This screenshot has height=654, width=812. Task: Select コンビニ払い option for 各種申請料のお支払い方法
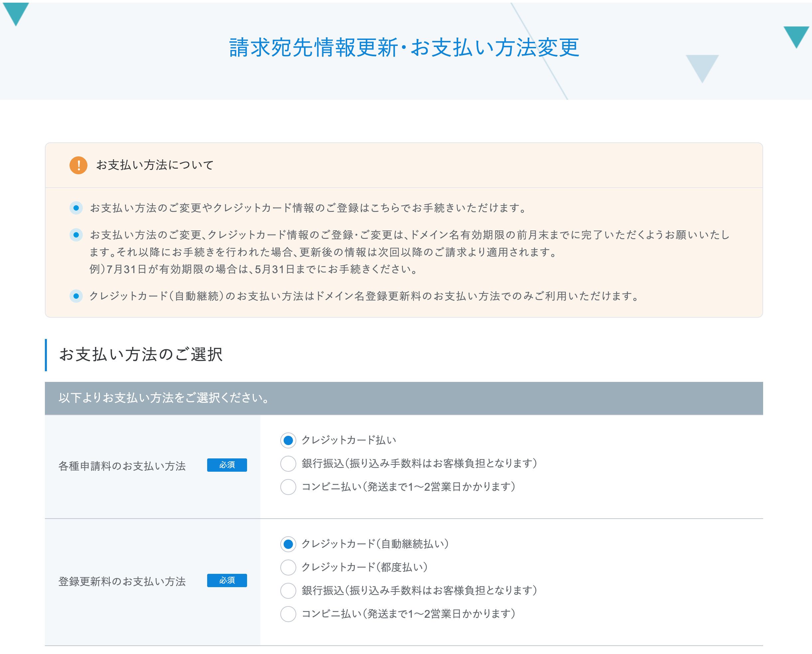point(288,487)
